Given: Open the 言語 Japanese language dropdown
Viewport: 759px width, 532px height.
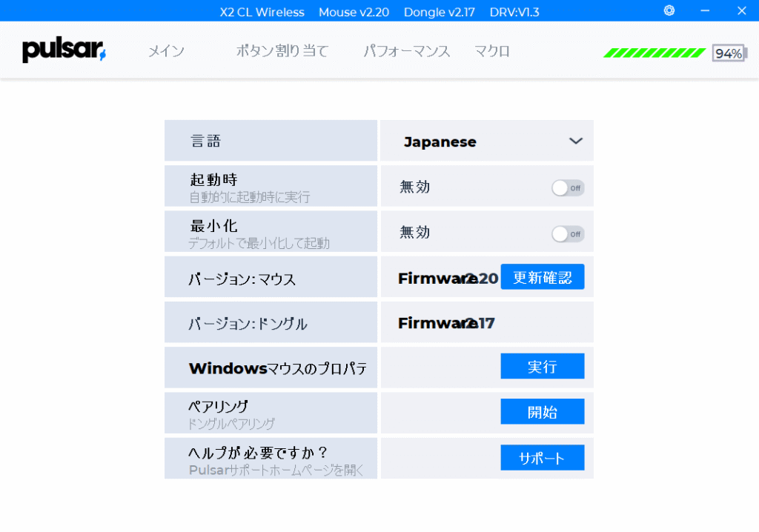Looking at the screenshot, I should (487, 141).
